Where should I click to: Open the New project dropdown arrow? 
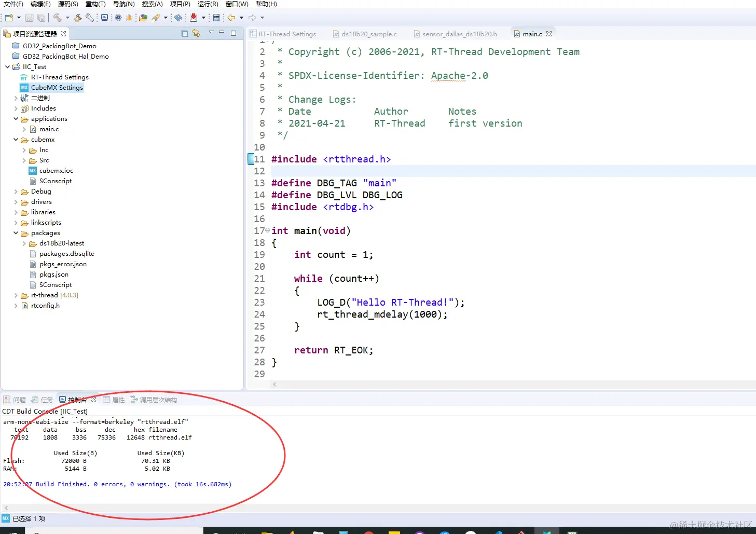pos(19,18)
